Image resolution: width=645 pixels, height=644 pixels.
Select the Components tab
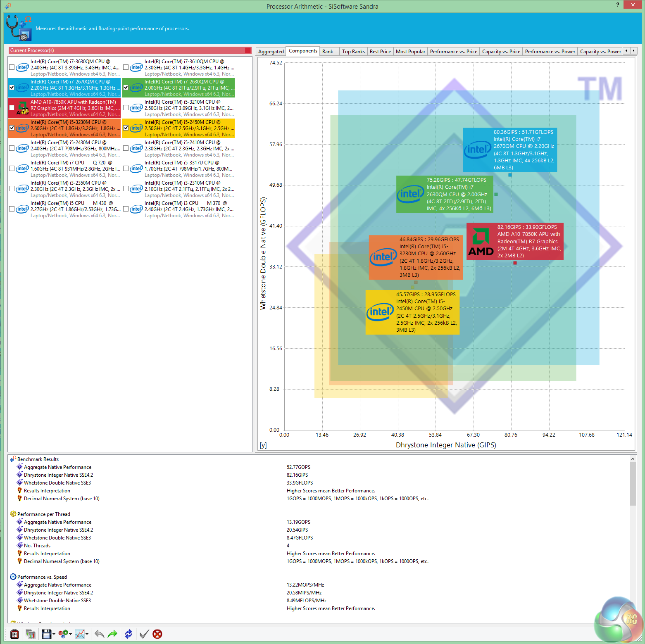[303, 51]
